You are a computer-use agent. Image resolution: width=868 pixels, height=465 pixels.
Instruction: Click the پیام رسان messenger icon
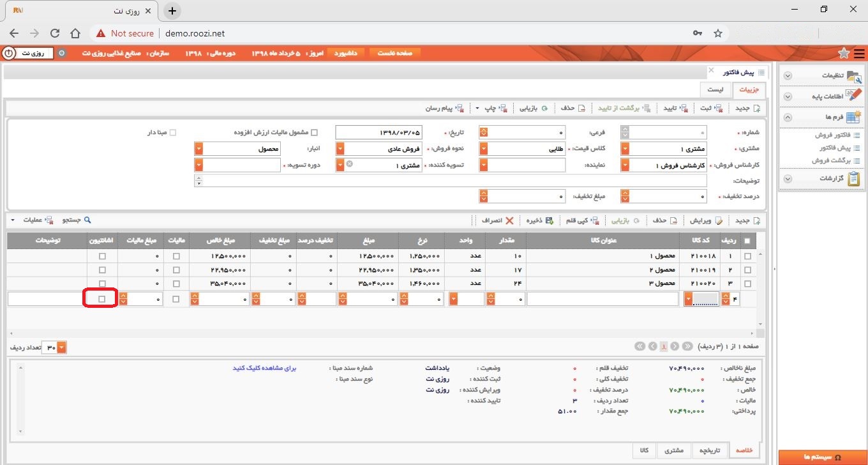pos(460,108)
